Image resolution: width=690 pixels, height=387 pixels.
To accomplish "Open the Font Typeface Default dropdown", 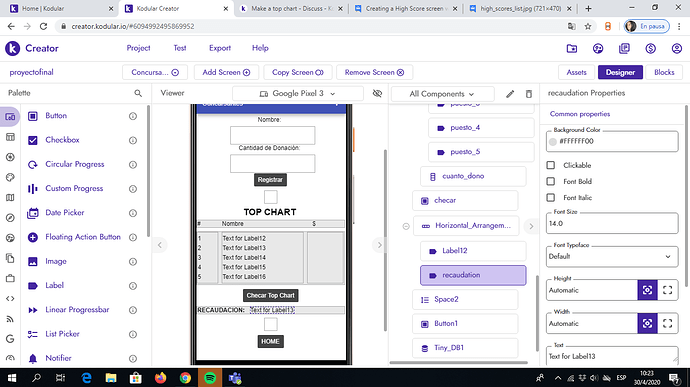I will pyautogui.click(x=612, y=256).
